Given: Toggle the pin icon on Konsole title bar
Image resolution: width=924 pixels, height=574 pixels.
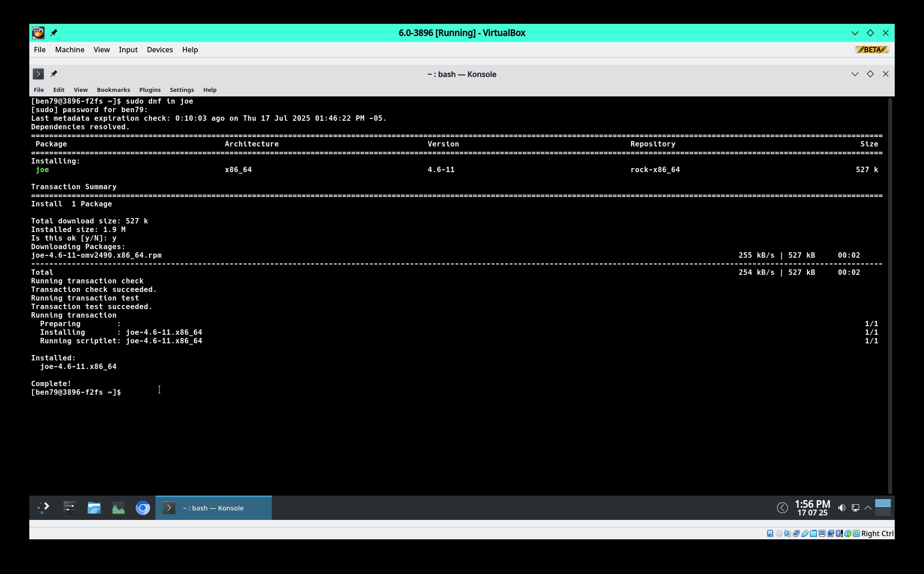Looking at the screenshot, I should (54, 74).
